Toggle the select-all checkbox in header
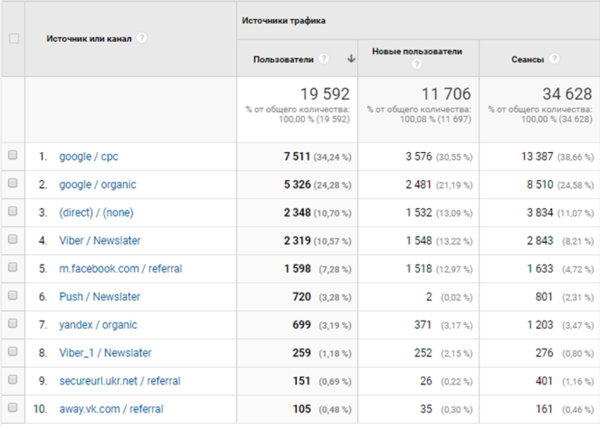 (14, 38)
